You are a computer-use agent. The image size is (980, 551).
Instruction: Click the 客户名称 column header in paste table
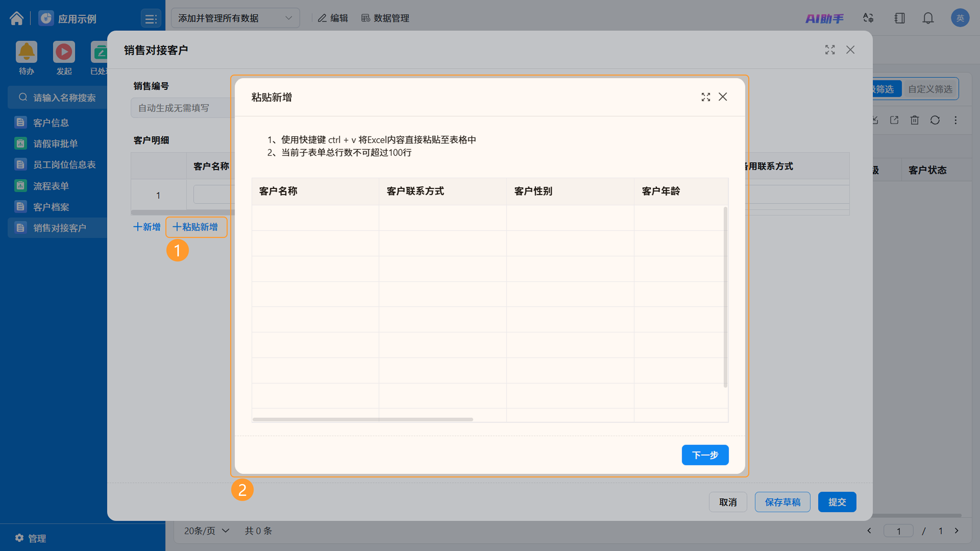315,191
